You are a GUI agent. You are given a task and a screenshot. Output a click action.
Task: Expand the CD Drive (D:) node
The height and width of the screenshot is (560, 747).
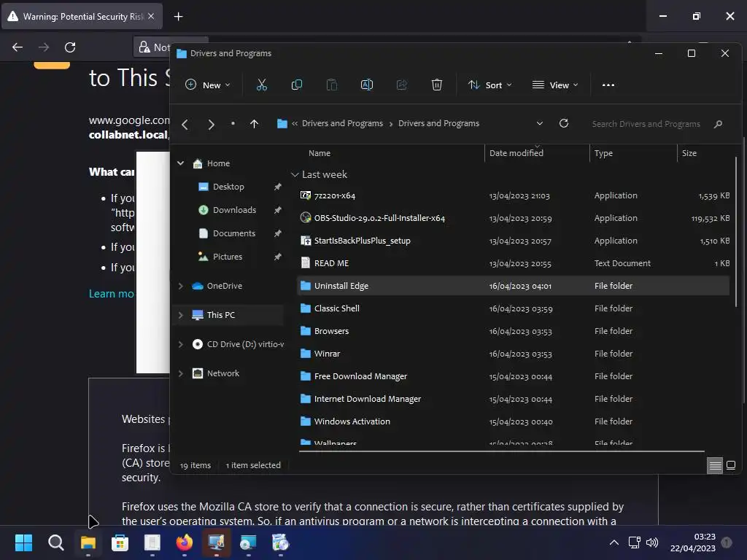tap(181, 344)
